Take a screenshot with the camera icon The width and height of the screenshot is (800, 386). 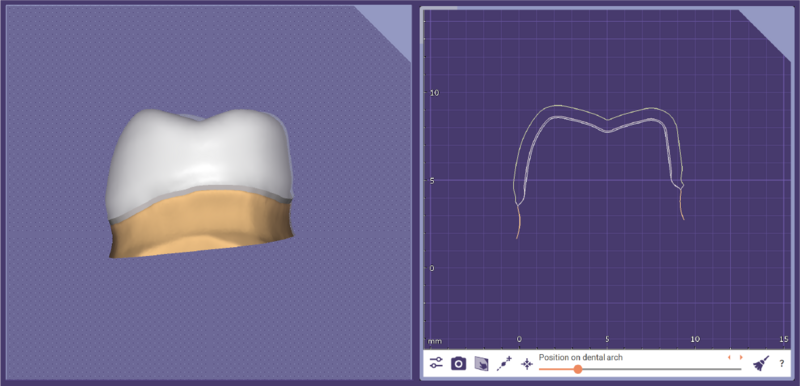pos(459,364)
